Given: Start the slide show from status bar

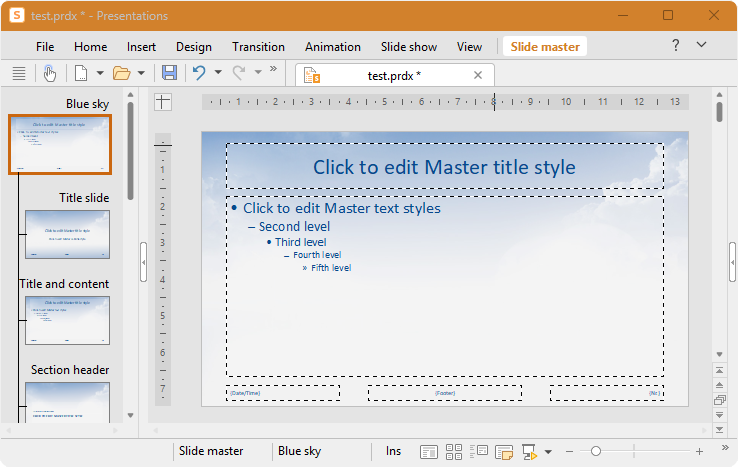Looking at the screenshot, I should click(x=529, y=452).
